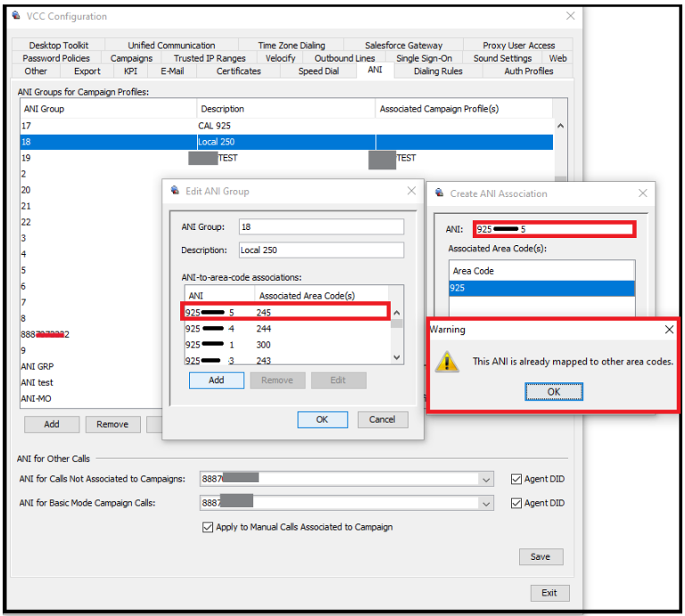Click the Associated Campaign Profile(s) column header
This screenshot has width=685, height=616.
pyautogui.click(x=464, y=109)
